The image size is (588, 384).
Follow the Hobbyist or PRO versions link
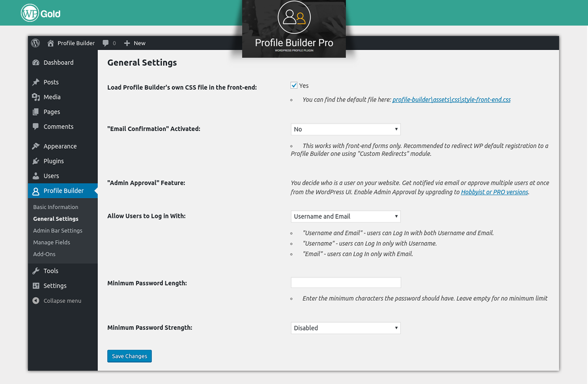coord(494,192)
